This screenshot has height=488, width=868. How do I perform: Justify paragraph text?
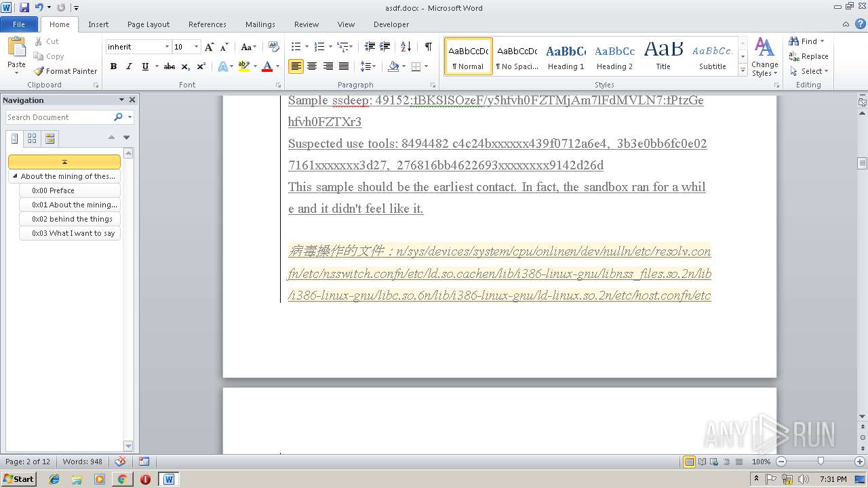[344, 66]
